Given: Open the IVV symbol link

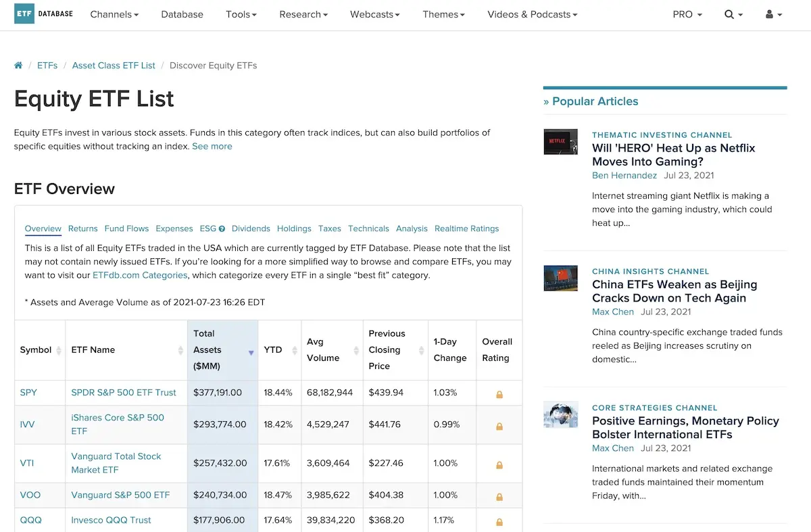Looking at the screenshot, I should click(27, 425).
